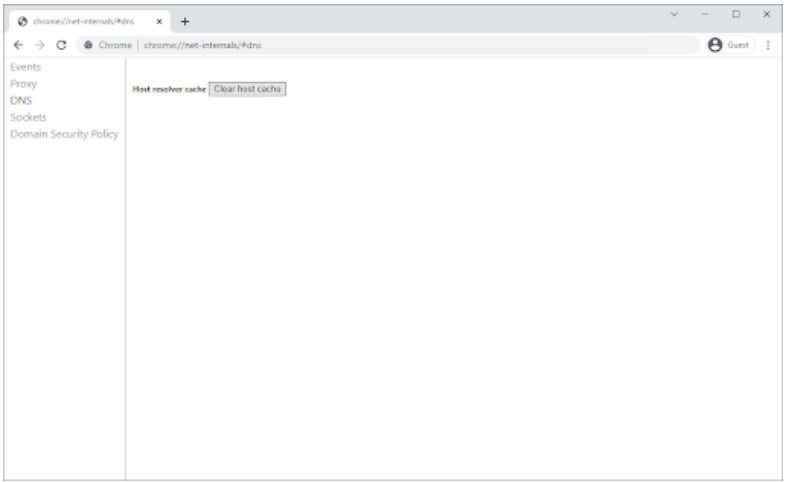Image resolution: width=788 pixels, height=482 pixels.
Task: Go back to previous page
Action: point(19,45)
